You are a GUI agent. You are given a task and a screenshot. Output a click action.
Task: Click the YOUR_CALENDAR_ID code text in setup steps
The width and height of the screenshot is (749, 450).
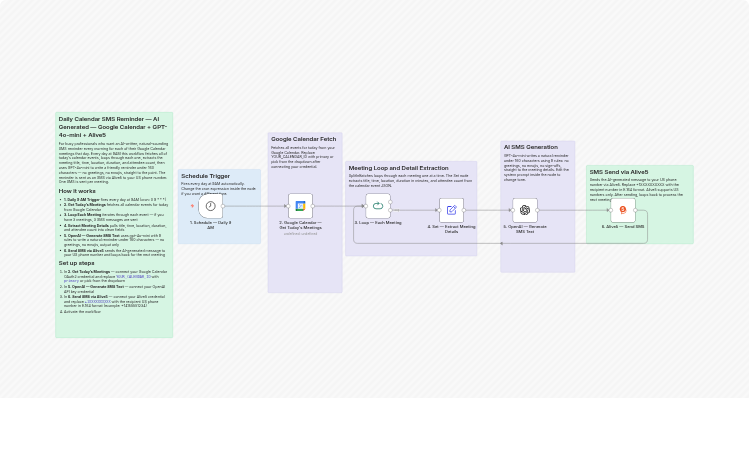tap(133, 277)
